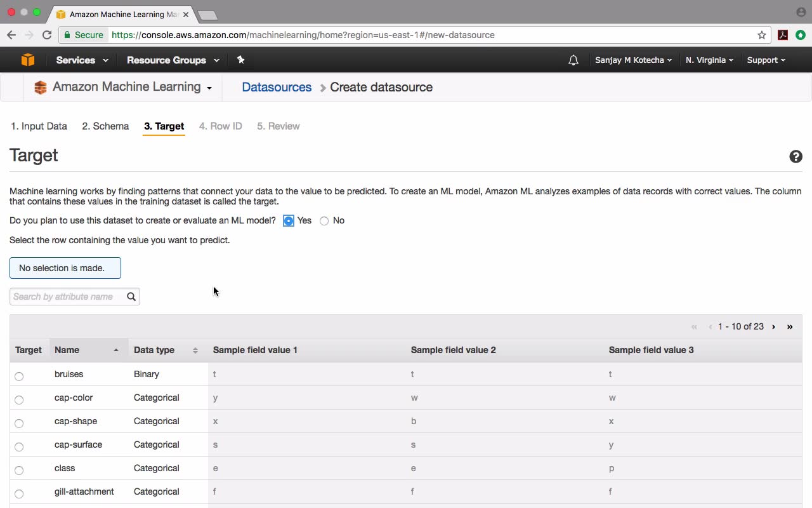Image resolution: width=812 pixels, height=508 pixels.
Task: Click the search magnifier icon
Action: tap(131, 297)
